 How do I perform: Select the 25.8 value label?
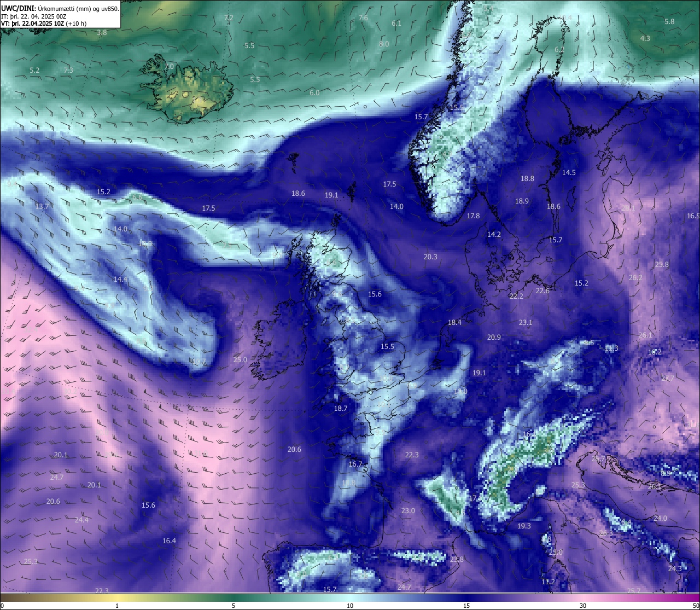point(662,264)
